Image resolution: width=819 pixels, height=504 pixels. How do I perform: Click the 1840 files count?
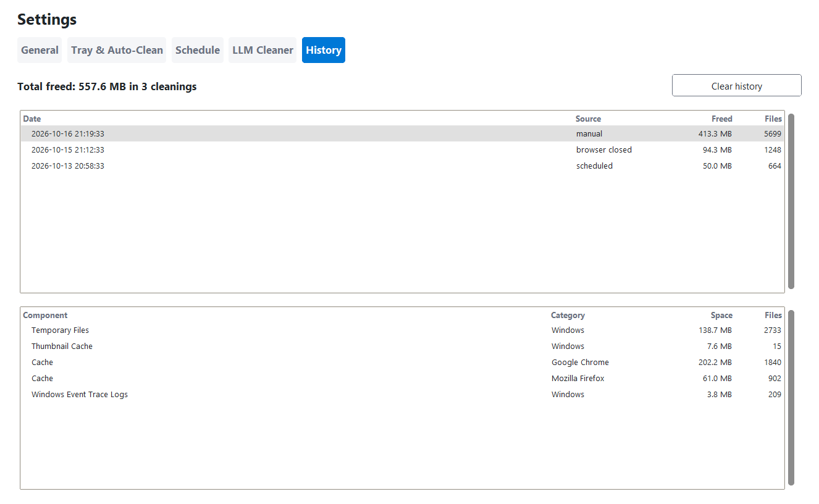tap(773, 362)
